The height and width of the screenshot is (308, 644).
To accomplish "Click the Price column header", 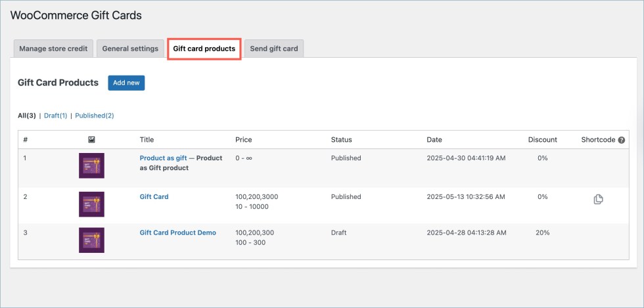I will (244, 140).
